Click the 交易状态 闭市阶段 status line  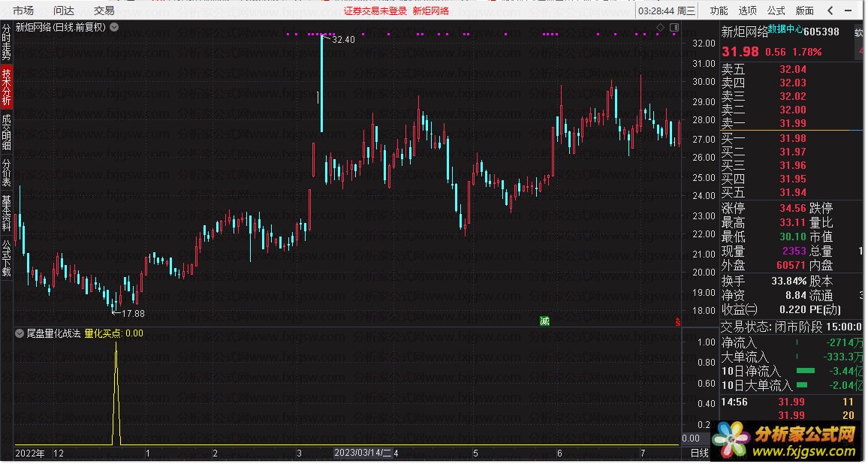(x=791, y=327)
